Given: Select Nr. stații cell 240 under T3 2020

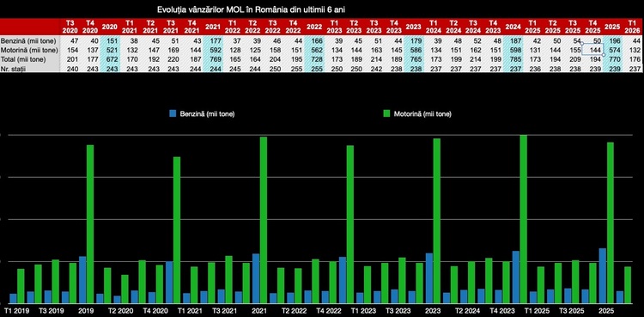Looking at the screenshot, I should click(71, 69).
